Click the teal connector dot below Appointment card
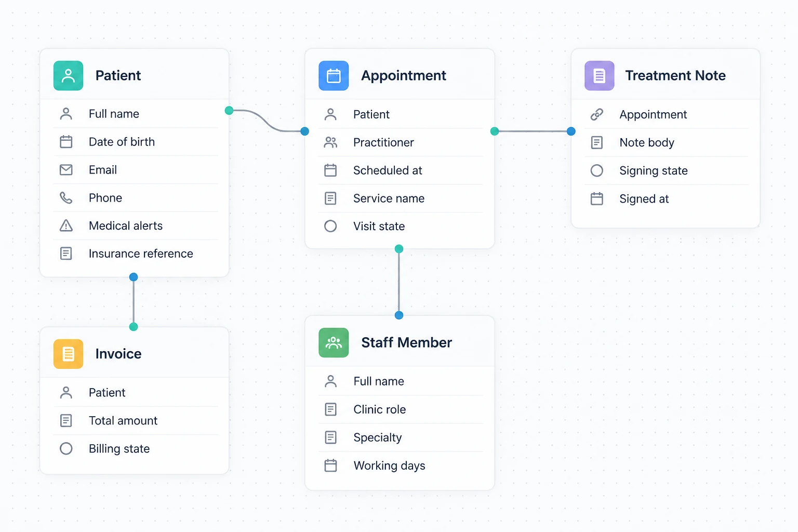Viewport: 798px width, 532px height. click(399, 249)
